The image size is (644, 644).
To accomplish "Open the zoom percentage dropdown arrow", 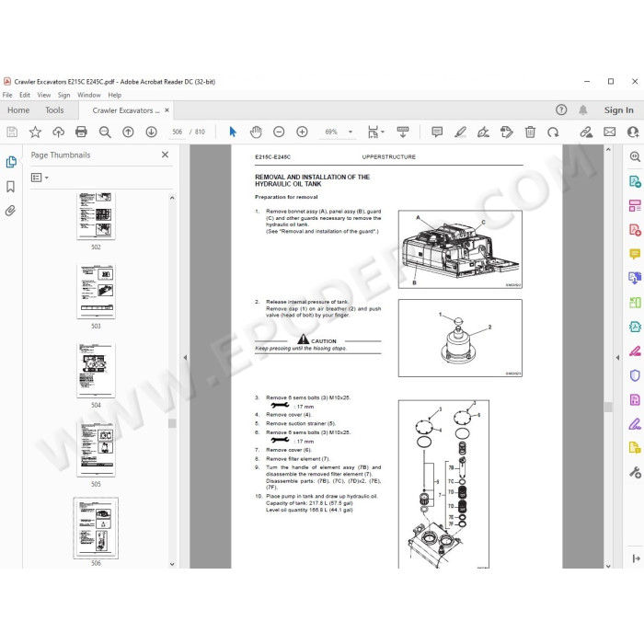I will [351, 132].
